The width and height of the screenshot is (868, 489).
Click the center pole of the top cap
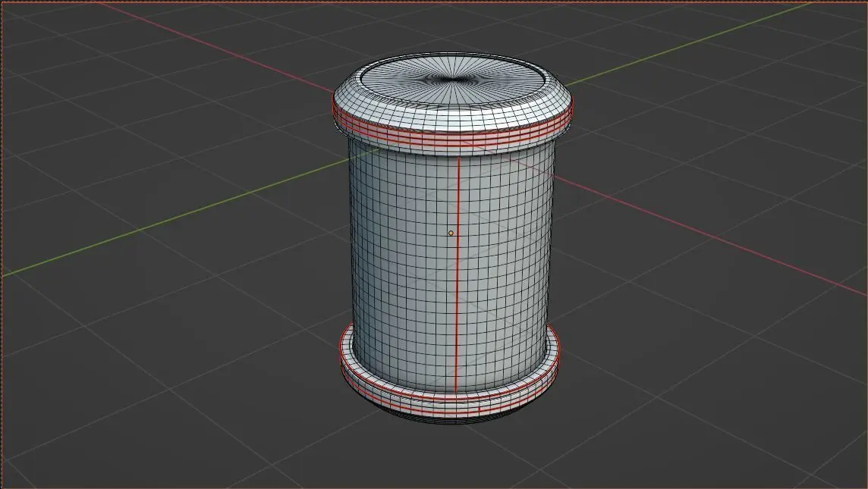[x=454, y=80]
